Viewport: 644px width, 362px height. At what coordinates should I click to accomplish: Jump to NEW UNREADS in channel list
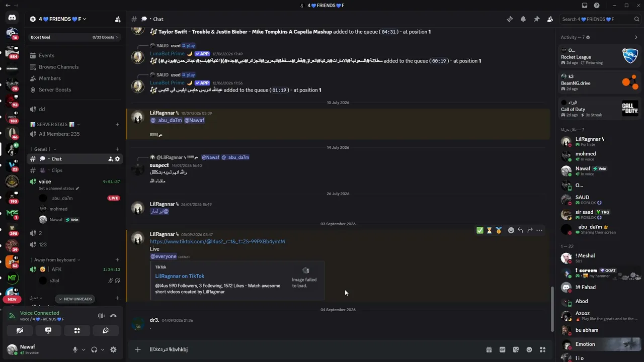point(75,299)
